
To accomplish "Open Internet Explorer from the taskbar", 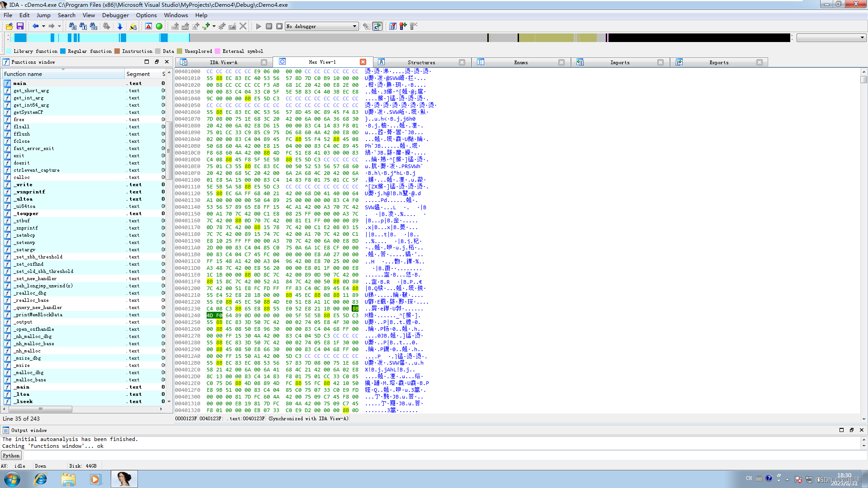I will [x=41, y=479].
